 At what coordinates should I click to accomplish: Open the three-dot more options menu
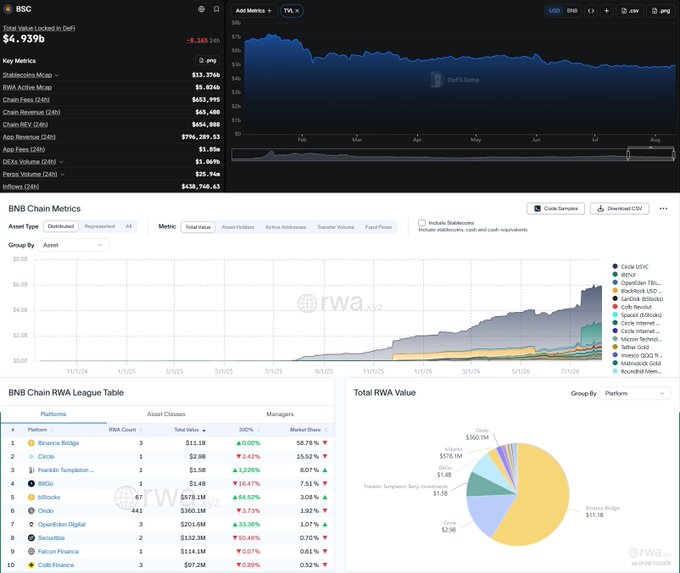(663, 209)
